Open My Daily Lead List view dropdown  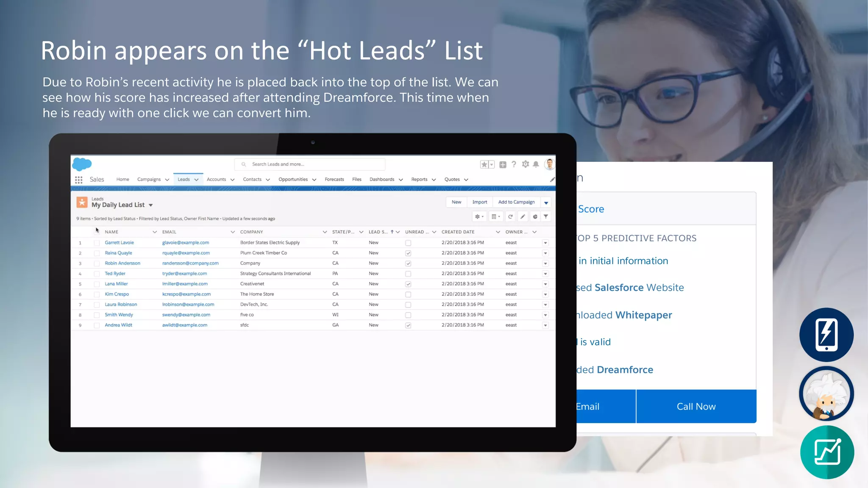pyautogui.click(x=150, y=205)
